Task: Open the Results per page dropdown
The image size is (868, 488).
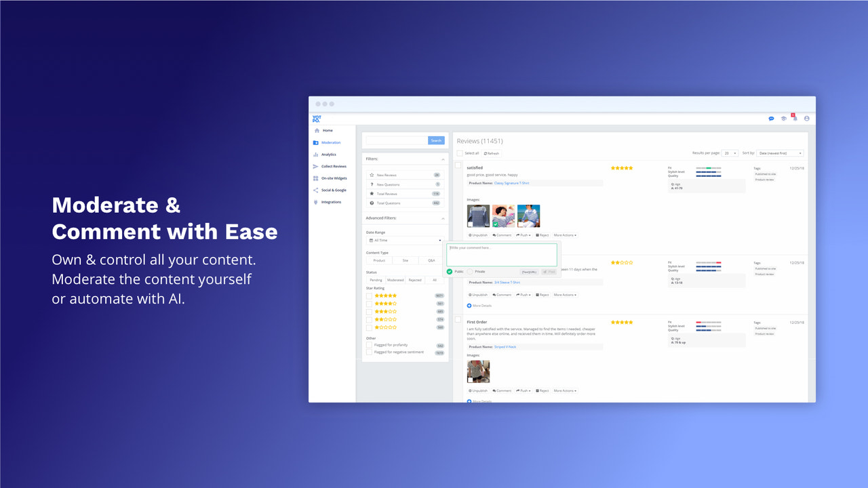Action: 730,153
